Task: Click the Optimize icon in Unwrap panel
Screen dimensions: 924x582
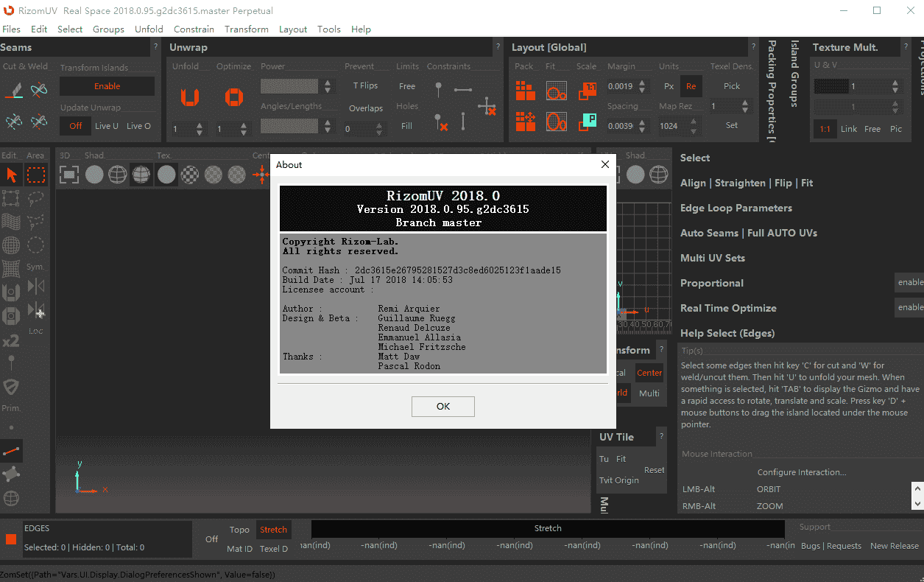Action: tap(233, 97)
